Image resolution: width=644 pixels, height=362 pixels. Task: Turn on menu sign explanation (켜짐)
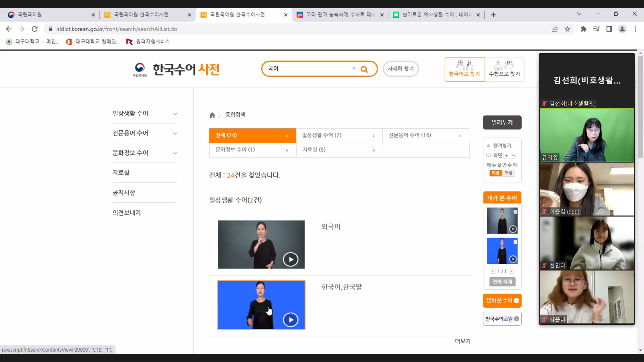495,173
